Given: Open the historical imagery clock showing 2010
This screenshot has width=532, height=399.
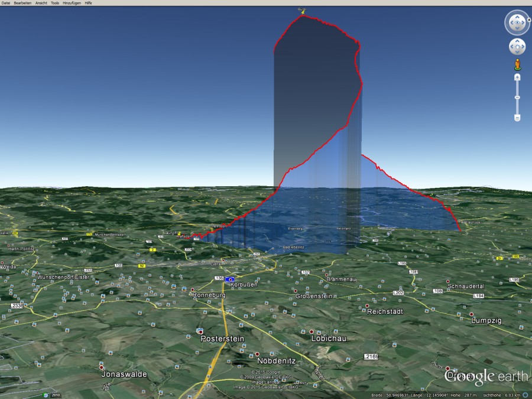Looking at the screenshot, I should pos(46,395).
